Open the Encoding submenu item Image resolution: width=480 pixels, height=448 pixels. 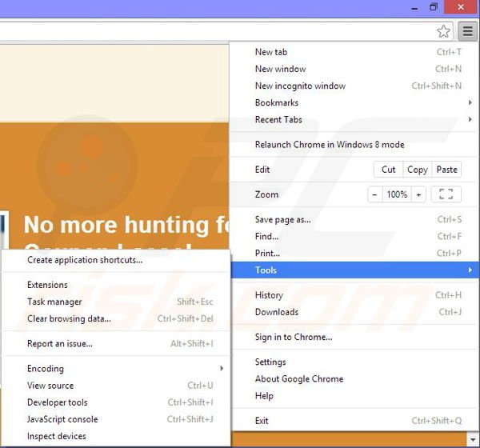(116, 368)
